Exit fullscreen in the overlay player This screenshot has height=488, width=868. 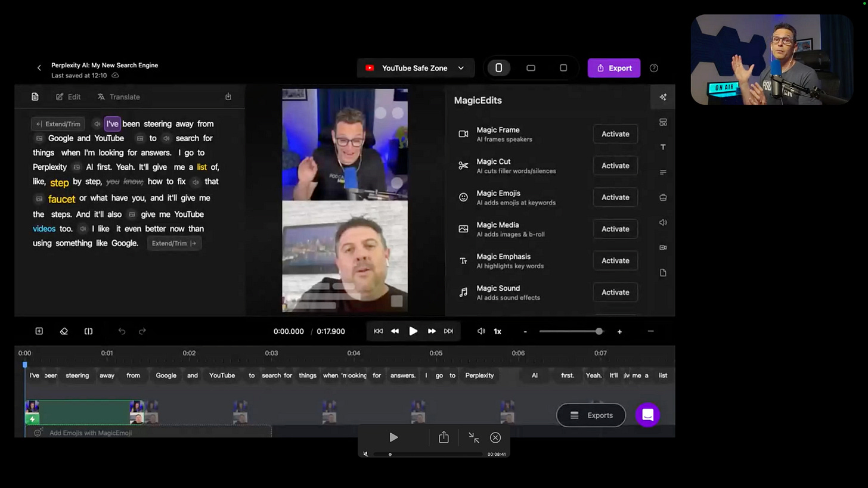tap(474, 438)
